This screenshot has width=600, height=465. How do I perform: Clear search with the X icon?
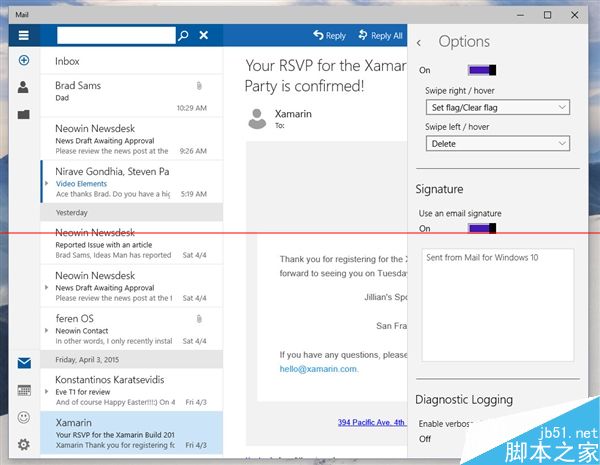tap(204, 35)
